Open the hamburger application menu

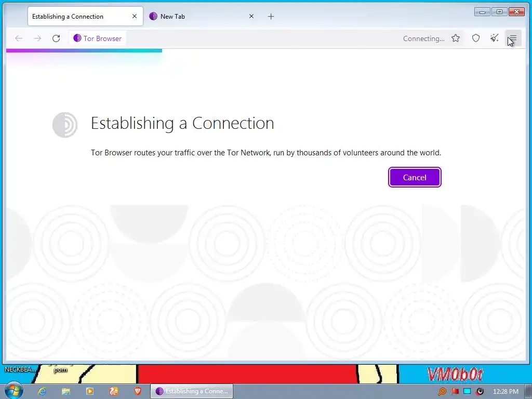(x=513, y=38)
